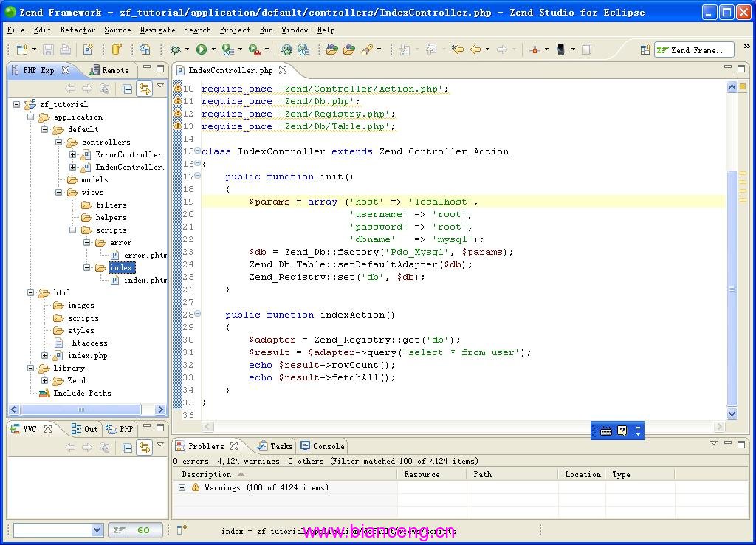Click the Profile run toolbar icon
Viewport: 756px width, 545px height.
pyautogui.click(x=227, y=49)
